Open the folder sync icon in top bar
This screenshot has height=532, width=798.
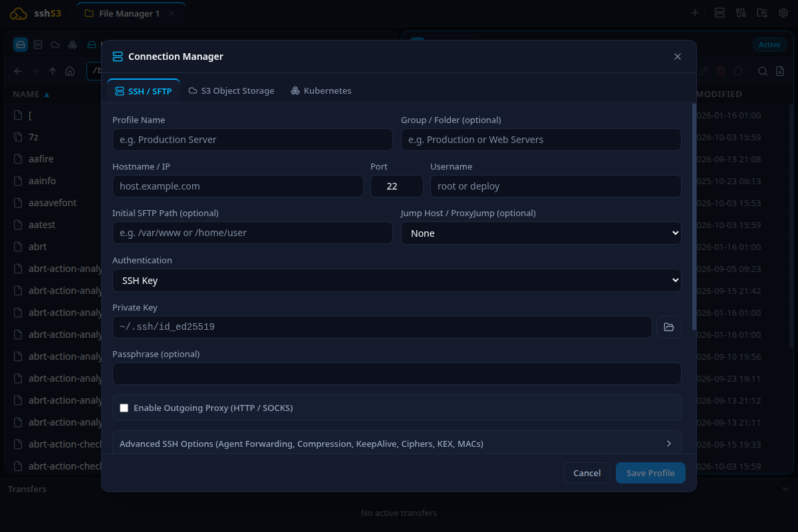tap(762, 13)
